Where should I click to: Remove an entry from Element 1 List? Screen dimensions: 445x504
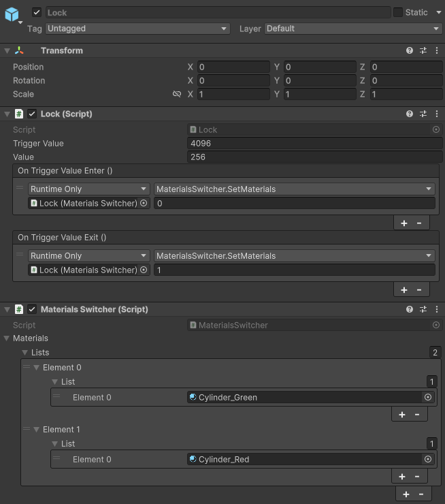[416, 477]
